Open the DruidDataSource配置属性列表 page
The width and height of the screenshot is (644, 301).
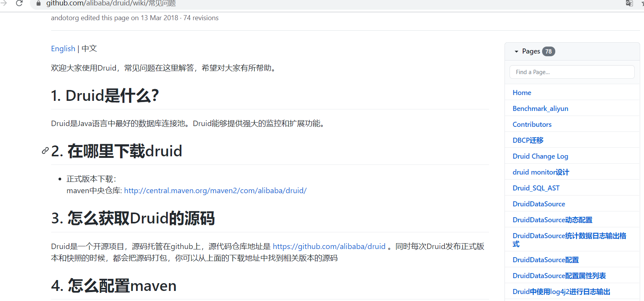point(559,276)
